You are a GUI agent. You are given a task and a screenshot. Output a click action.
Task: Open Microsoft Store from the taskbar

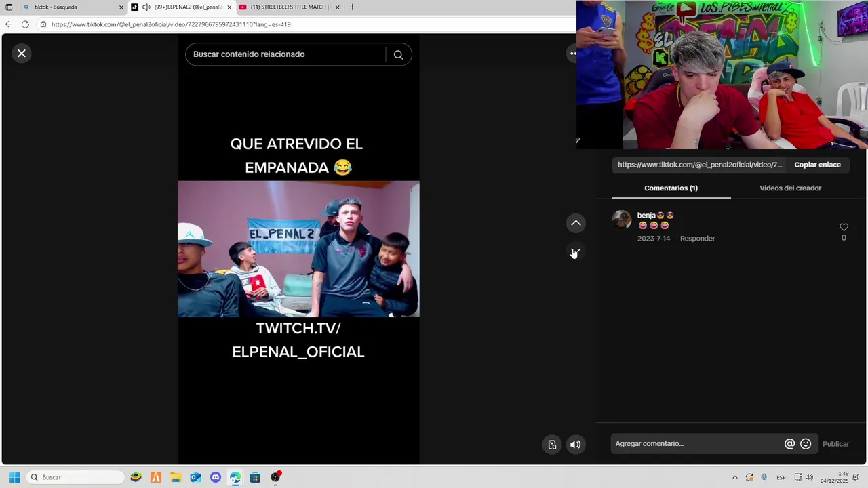tap(255, 477)
